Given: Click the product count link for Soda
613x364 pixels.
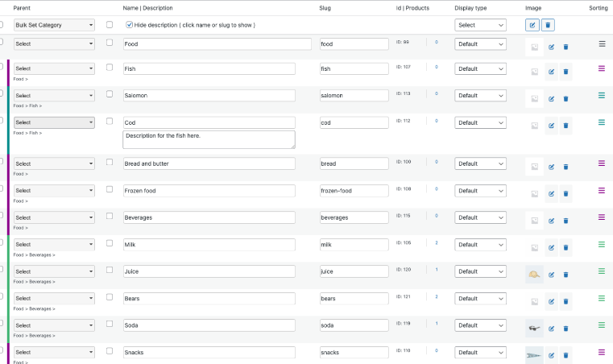Looking at the screenshot, I should tap(437, 324).
